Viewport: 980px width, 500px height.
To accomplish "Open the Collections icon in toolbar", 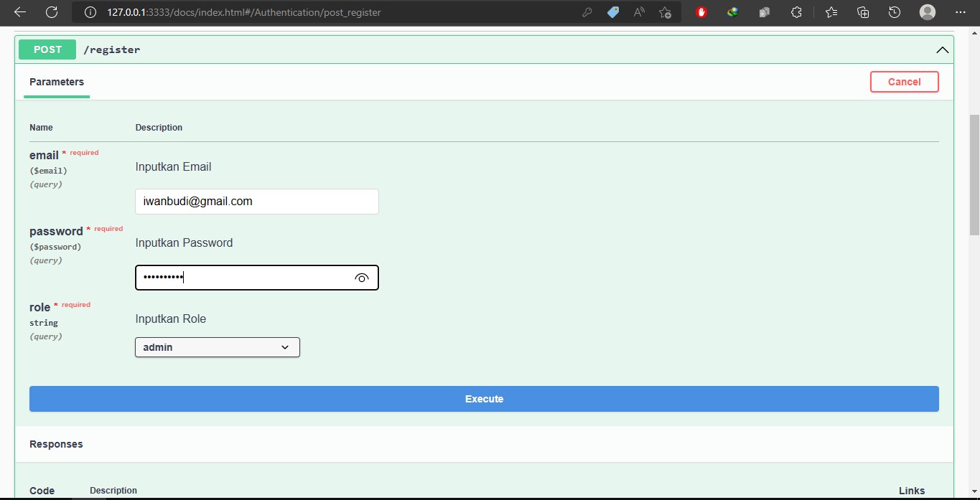I will pos(863,12).
